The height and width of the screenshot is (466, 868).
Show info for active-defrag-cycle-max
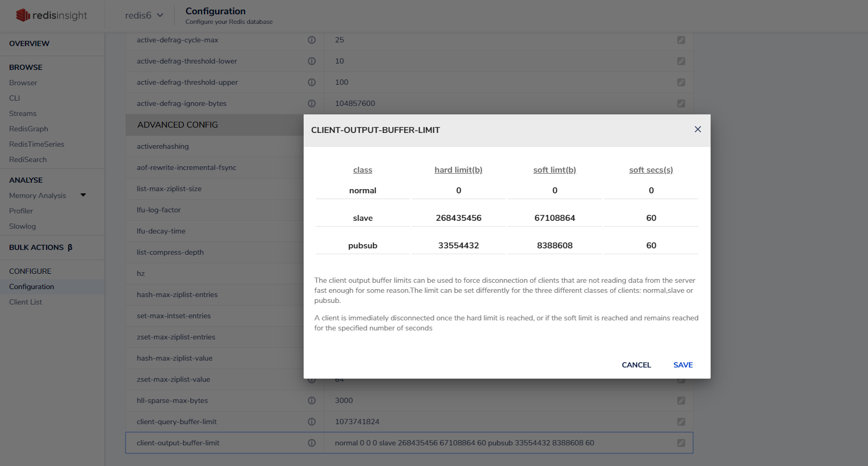tap(312, 40)
